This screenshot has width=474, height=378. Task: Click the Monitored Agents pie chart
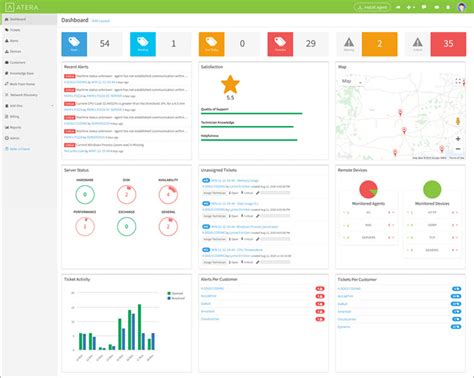[368, 189]
